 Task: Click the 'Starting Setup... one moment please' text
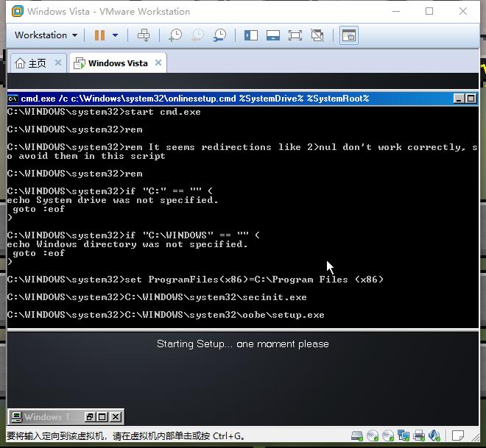pyautogui.click(x=243, y=344)
